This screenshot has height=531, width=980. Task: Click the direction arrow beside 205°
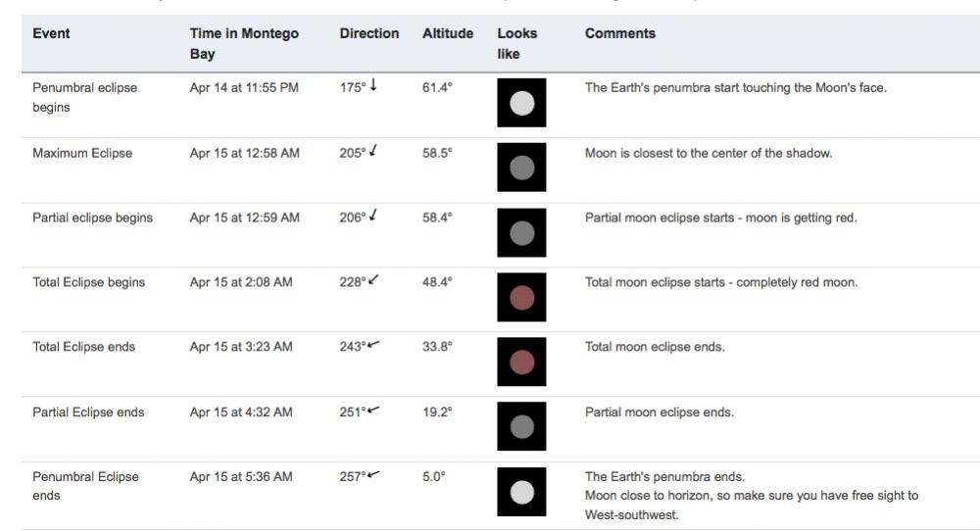tap(373, 152)
